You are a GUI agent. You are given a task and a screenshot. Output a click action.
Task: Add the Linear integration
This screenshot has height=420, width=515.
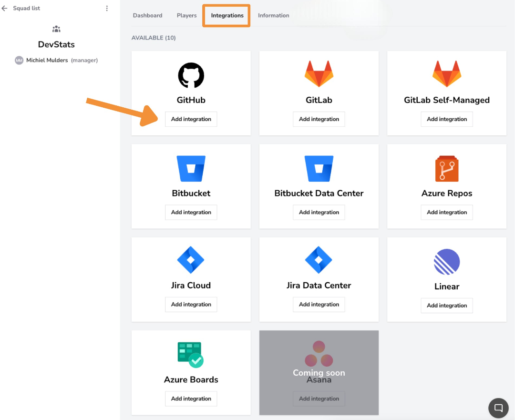point(447,306)
